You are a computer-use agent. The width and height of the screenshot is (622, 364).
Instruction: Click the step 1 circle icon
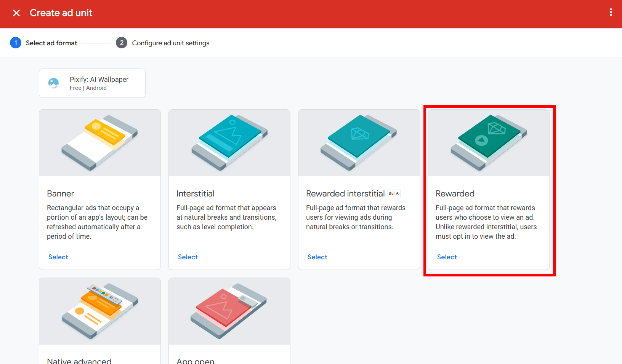16,43
